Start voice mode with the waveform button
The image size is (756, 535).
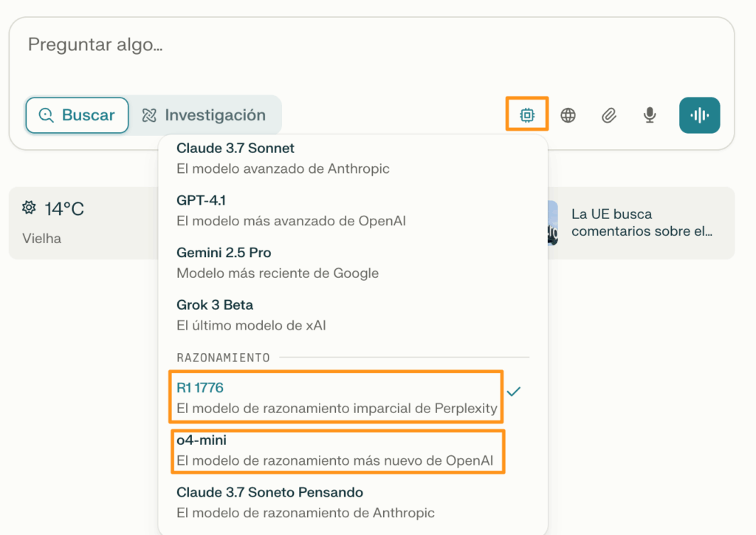point(700,115)
